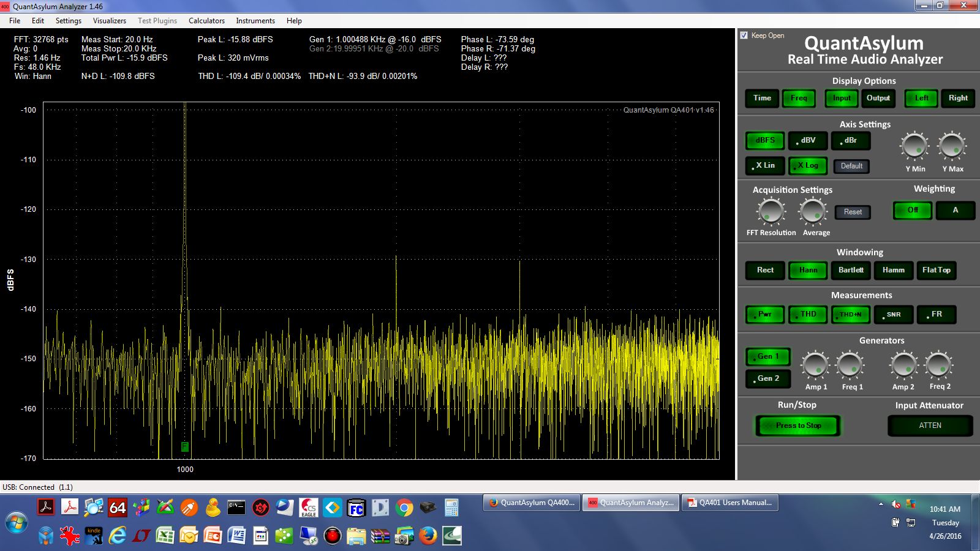Open the Help menu

point(294,21)
